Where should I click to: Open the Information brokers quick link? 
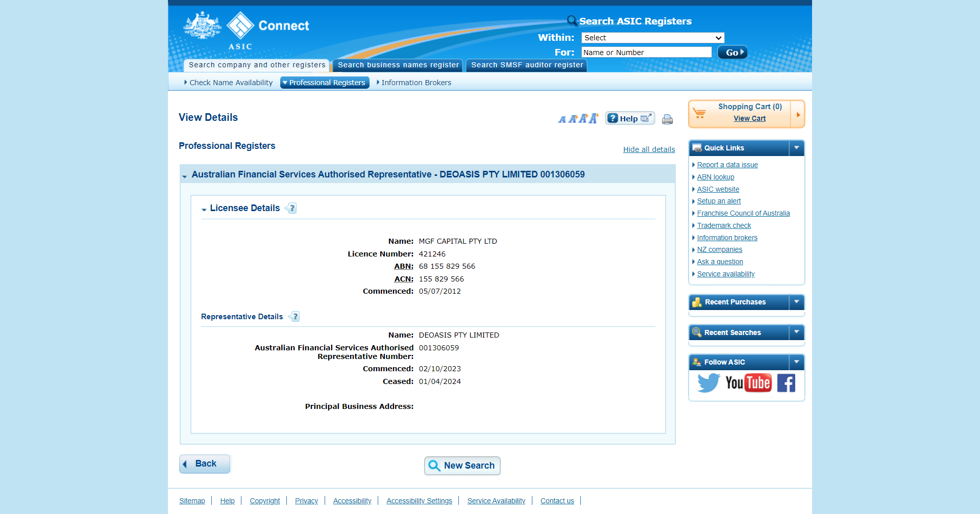pyautogui.click(x=727, y=238)
